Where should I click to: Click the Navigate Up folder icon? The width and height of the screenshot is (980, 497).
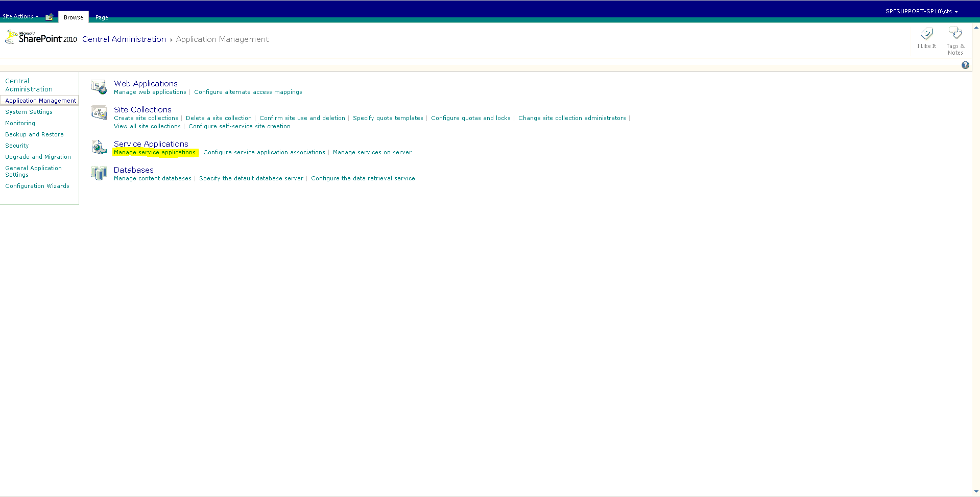[50, 17]
